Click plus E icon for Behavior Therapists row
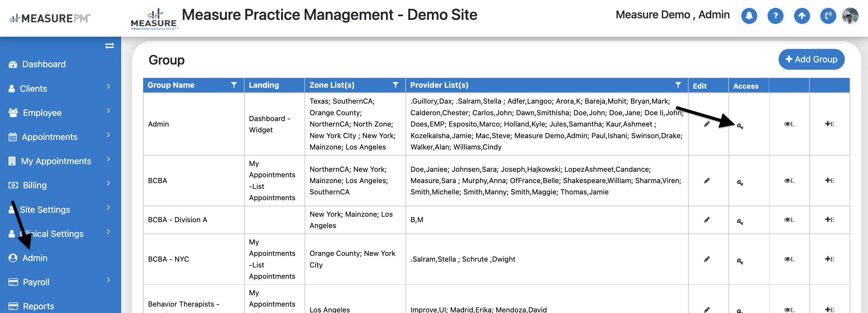This screenshot has height=313, width=868. click(829, 310)
